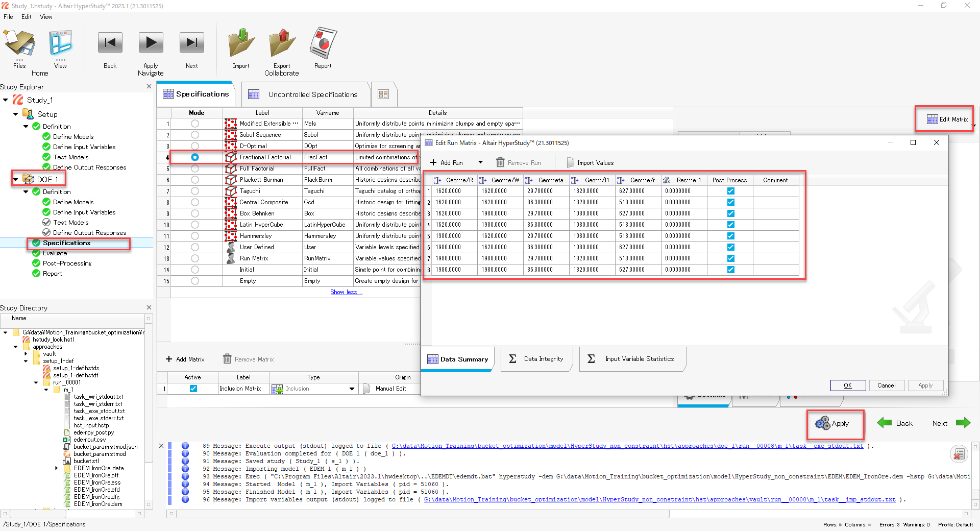The image size is (980, 531).
Task: Select the Fractional Factorial design icon
Action: click(231, 157)
